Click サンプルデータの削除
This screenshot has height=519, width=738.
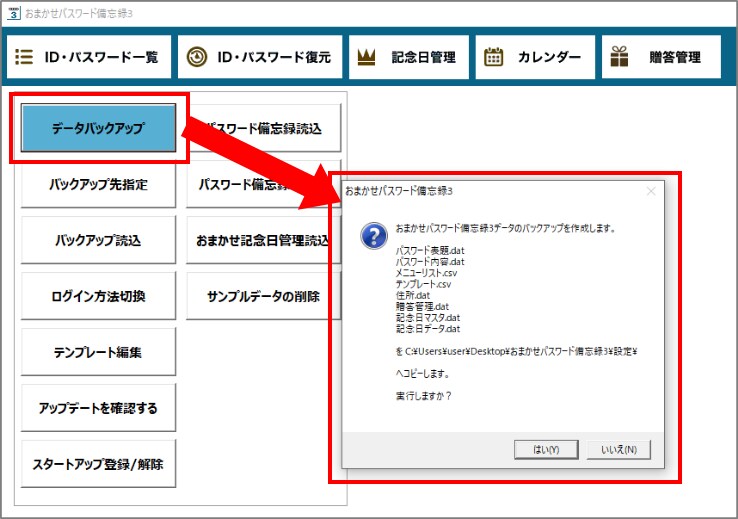point(264,296)
